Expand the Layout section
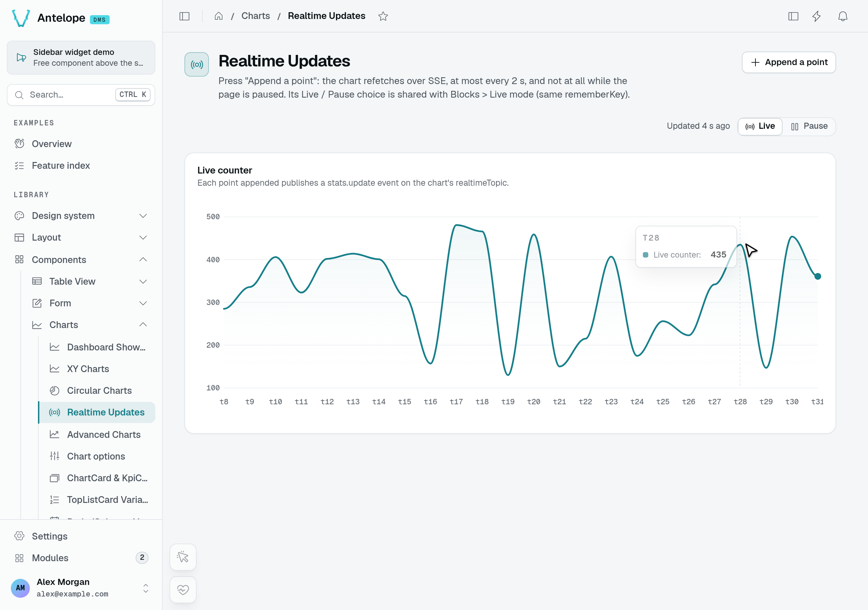Image resolution: width=868 pixels, height=610 pixels. coord(81,237)
